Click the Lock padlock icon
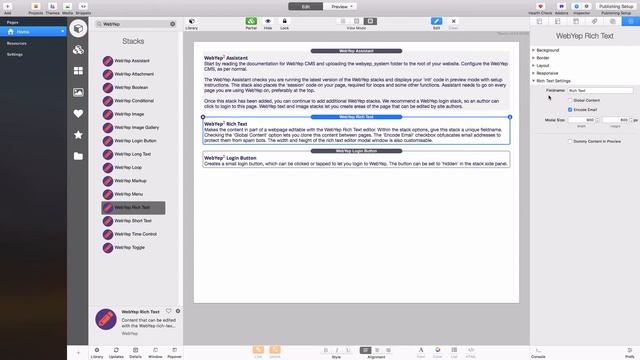Viewport: 640px width, 360px height. (x=284, y=21)
